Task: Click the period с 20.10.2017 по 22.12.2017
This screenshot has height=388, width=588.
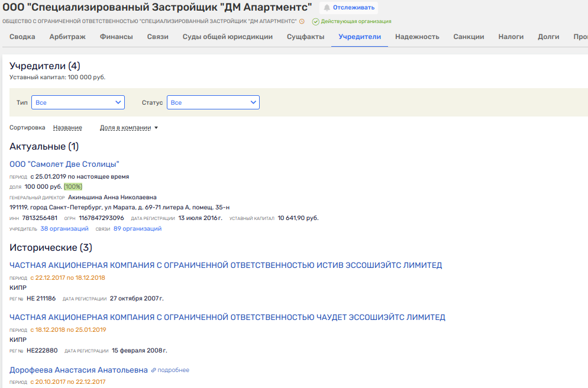Action: 68,382
